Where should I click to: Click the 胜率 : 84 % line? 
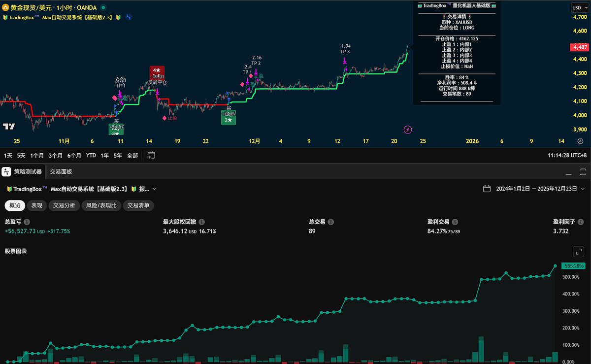[x=457, y=77]
